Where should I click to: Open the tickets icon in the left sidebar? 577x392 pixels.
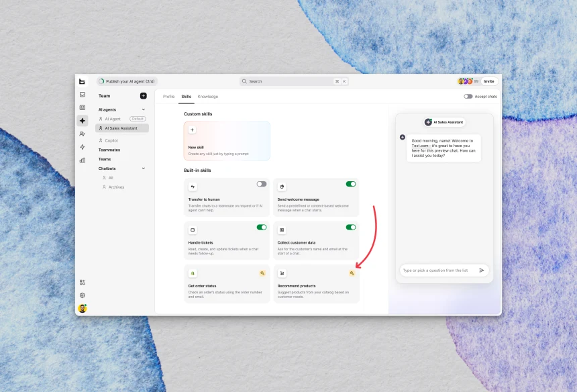tap(83, 107)
